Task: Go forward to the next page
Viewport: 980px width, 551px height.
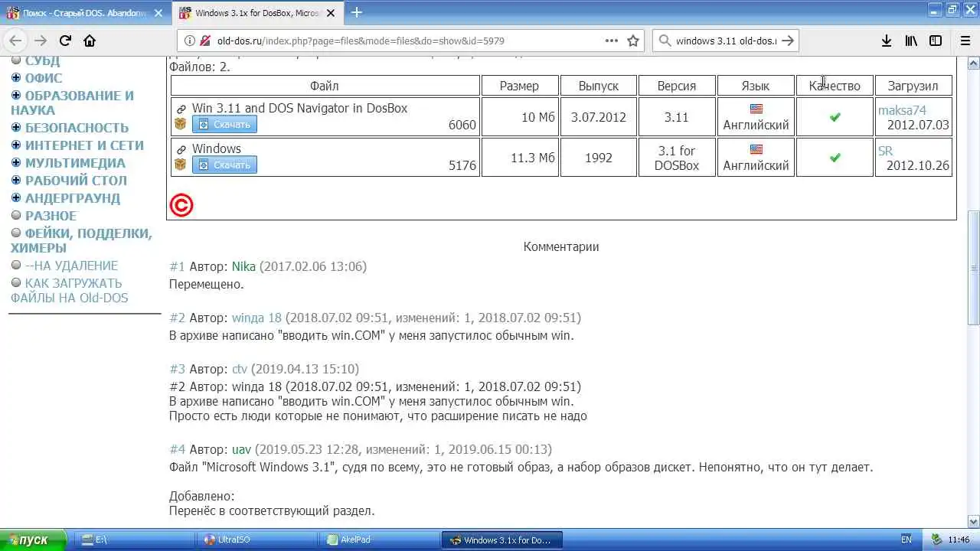Action: (x=40, y=41)
